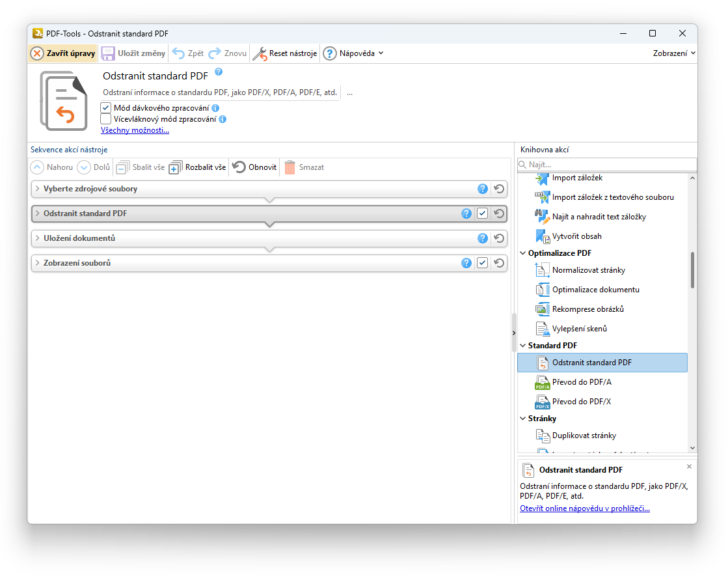Click reset icon on Zobrazení souborů row
The height and width of the screenshot is (582, 728).
click(x=499, y=263)
